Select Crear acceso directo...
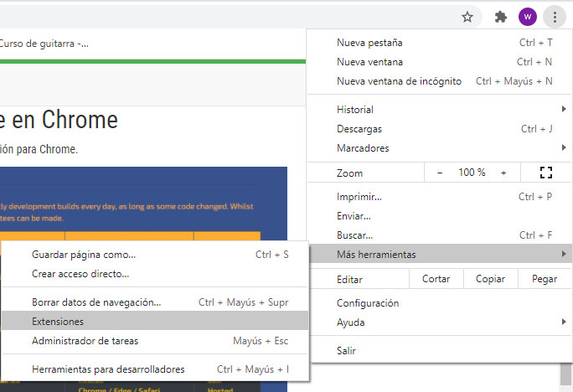The image size is (573, 392). pos(155,274)
